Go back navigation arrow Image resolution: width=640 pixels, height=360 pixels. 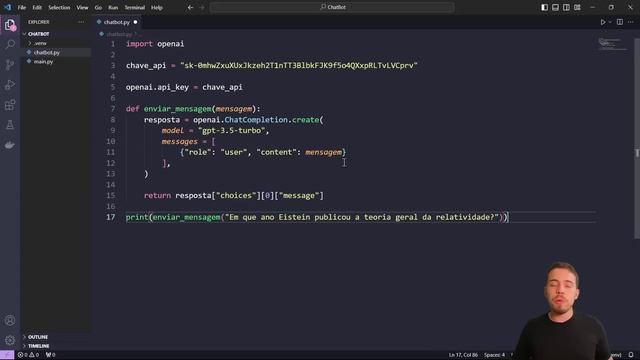(190, 7)
